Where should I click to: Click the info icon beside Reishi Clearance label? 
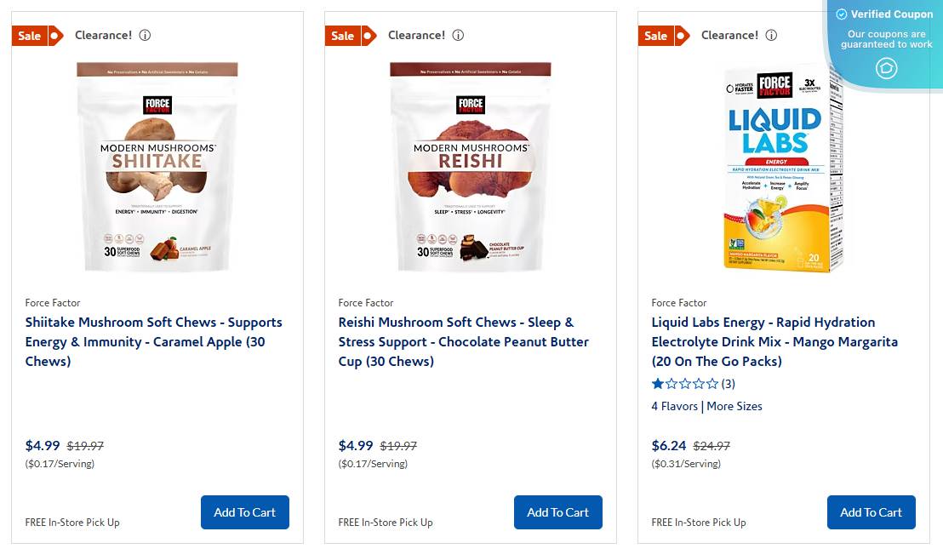click(458, 36)
